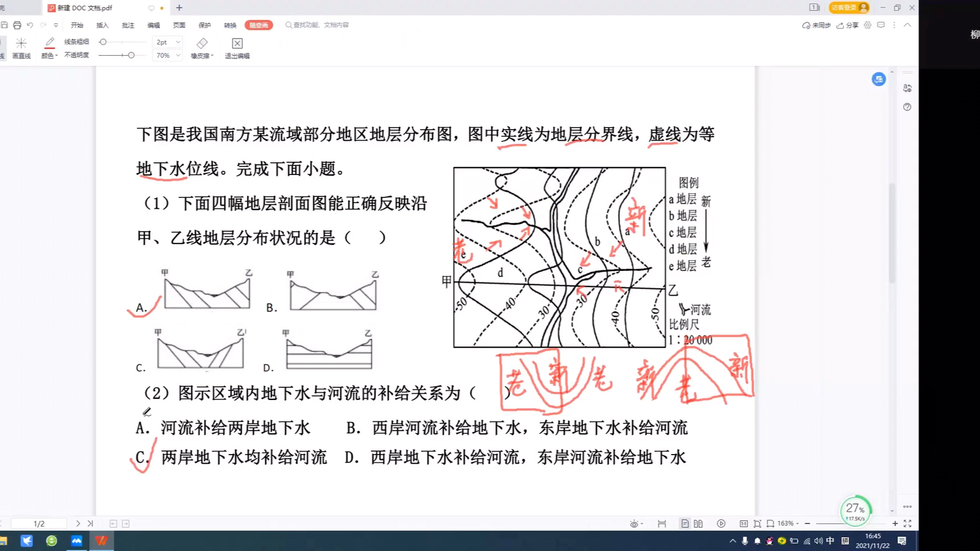Screen dimensions: 980x551
Task: Adjust the 不透明度 opacity slider
Action: point(122,55)
